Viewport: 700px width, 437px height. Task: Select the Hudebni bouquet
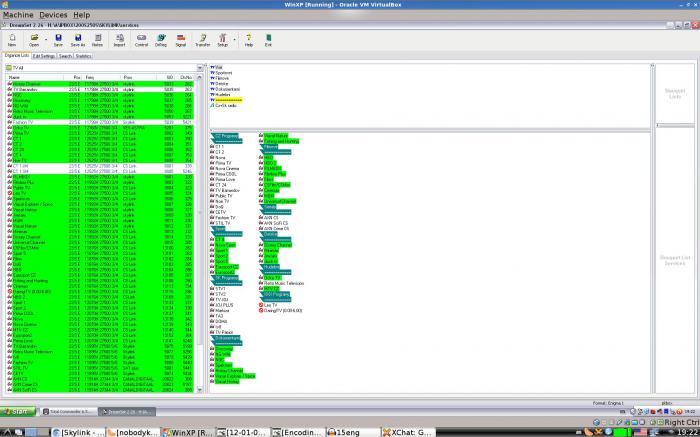[x=222, y=95]
